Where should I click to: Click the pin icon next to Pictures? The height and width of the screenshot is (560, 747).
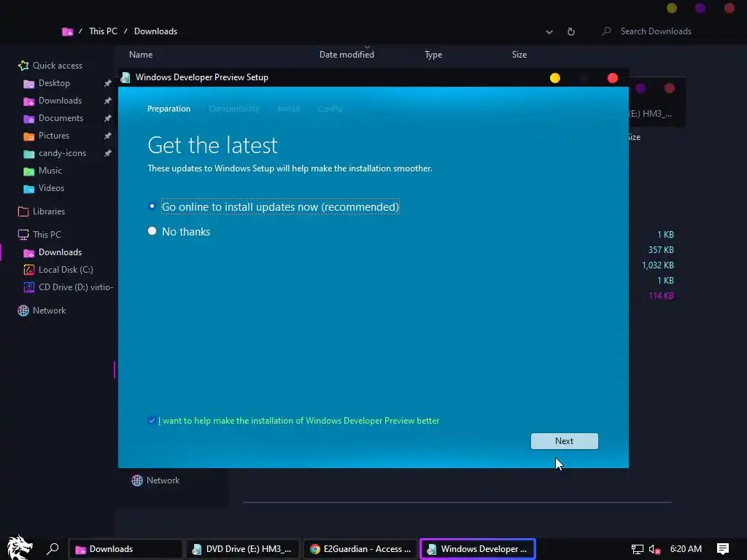tap(108, 136)
